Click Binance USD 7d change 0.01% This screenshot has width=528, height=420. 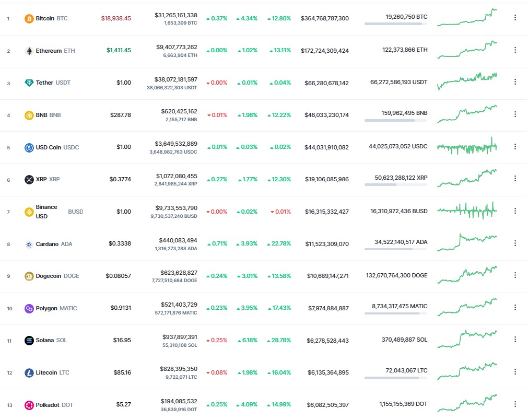[x=280, y=212]
